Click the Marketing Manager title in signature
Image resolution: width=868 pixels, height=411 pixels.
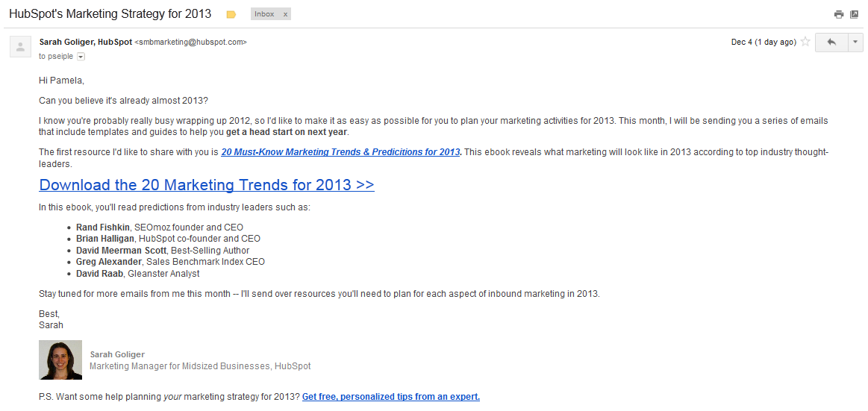200,366
